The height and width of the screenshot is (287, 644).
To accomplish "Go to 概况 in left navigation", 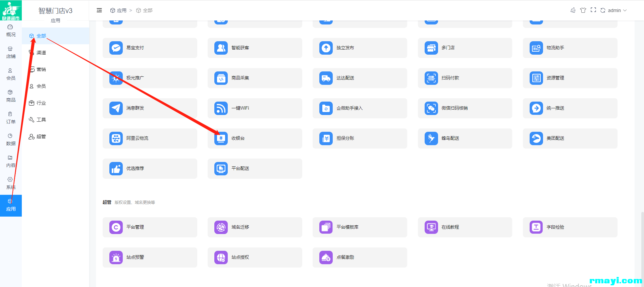I will coord(11,31).
